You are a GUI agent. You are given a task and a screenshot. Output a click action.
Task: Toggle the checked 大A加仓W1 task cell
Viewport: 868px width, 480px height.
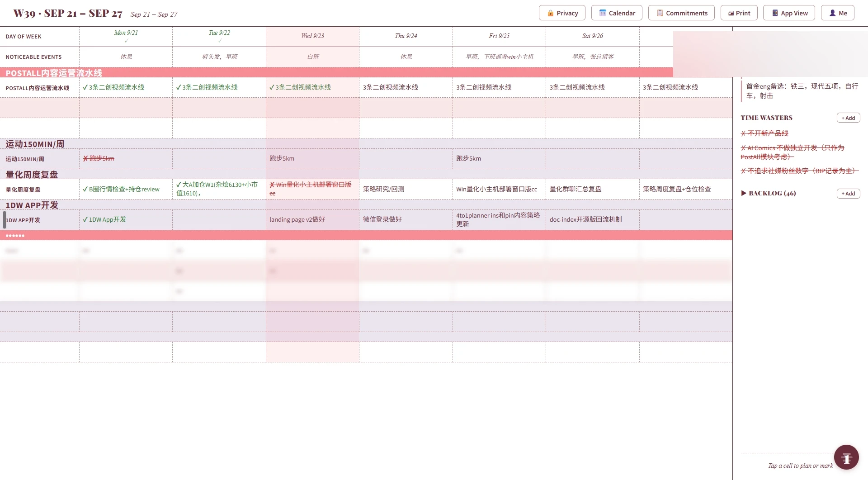coord(219,189)
